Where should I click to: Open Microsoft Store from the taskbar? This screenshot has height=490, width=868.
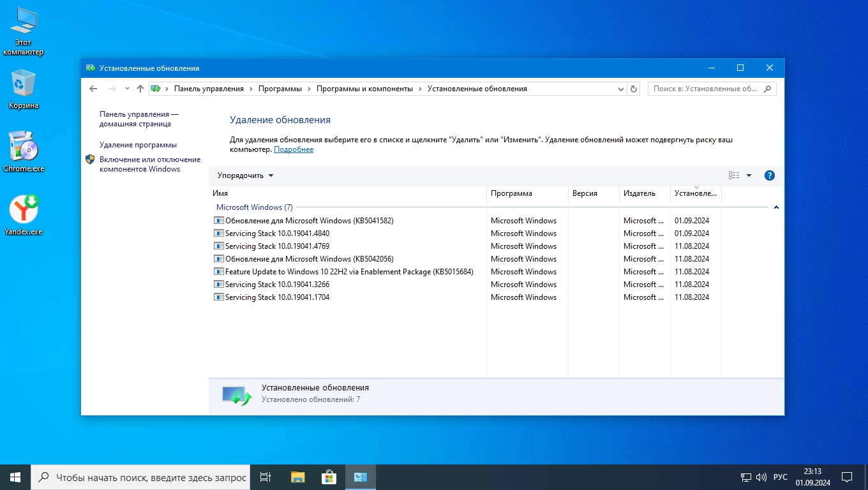coord(329,477)
